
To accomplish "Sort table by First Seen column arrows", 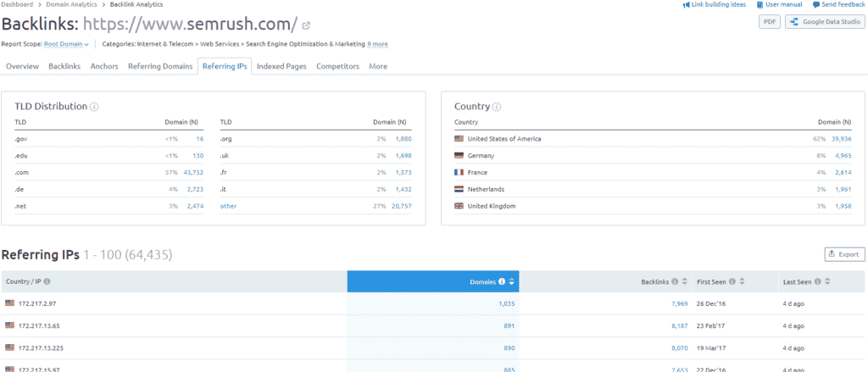I will coord(742,282).
